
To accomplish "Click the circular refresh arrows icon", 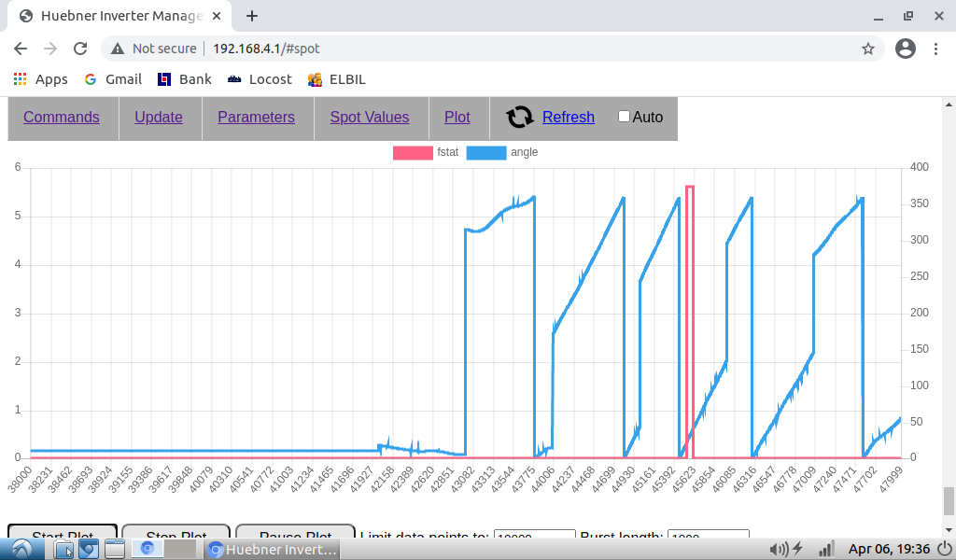I will point(520,117).
